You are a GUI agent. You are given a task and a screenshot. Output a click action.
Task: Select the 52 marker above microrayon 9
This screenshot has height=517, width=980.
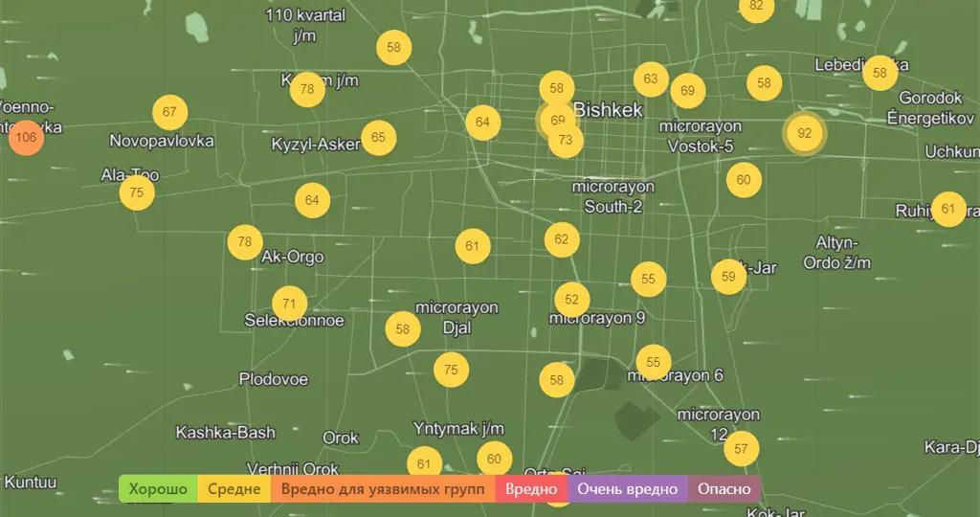click(571, 300)
